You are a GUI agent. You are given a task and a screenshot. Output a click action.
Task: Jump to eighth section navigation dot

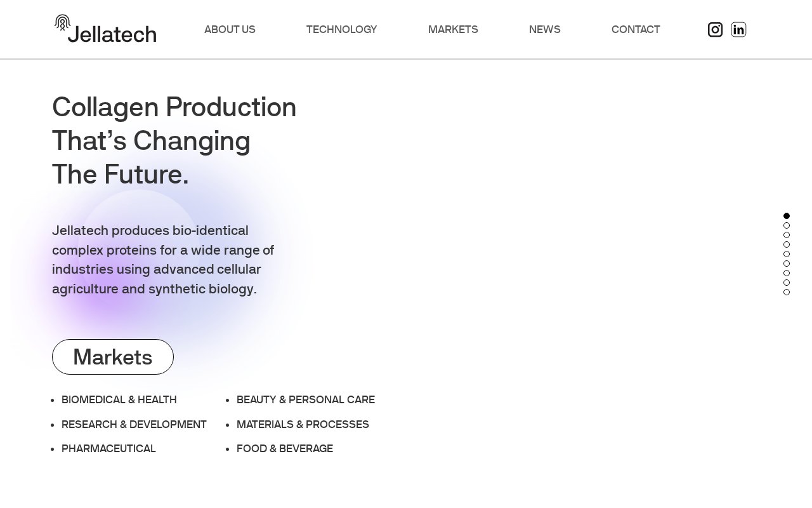pos(787,283)
